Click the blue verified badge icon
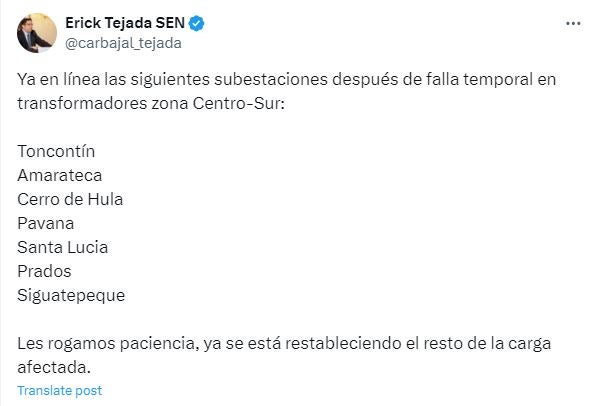This screenshot has height=406, width=589. (x=196, y=23)
